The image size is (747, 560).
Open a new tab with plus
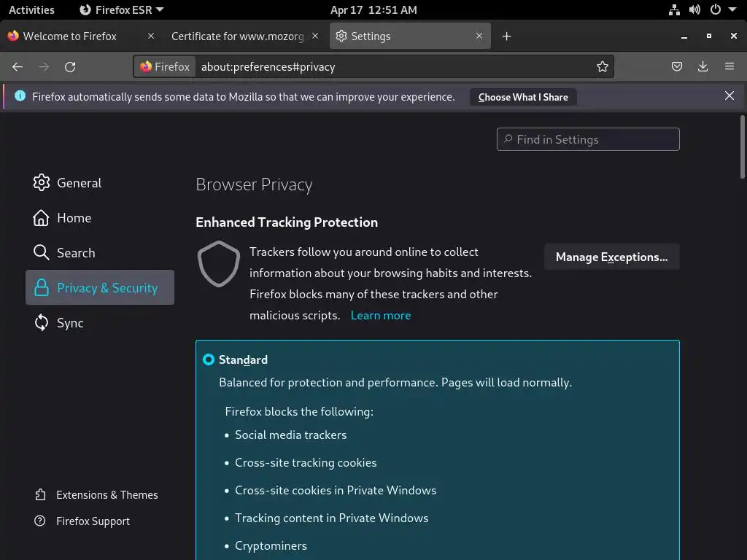[x=506, y=36]
